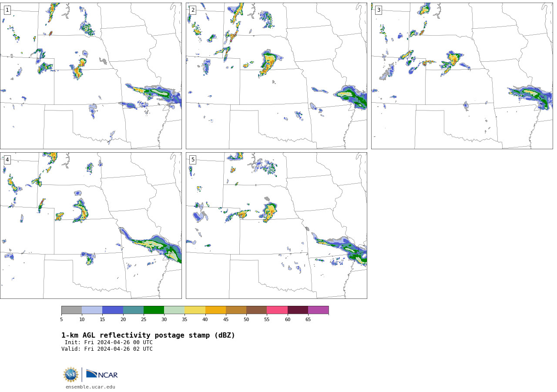Open ensemble member 4 reflectivity map
This screenshot has width=557, height=392.
[91, 225]
